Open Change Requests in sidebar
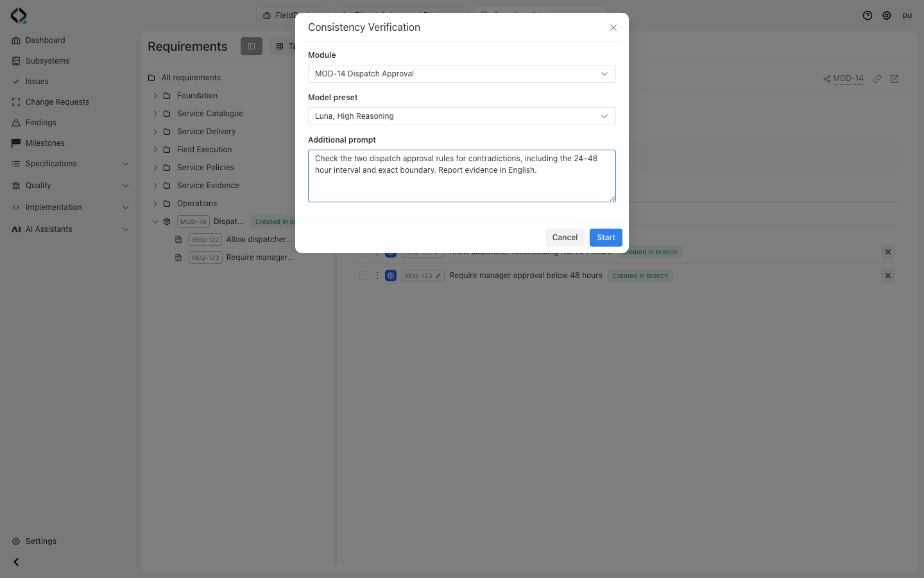Screen dimensions: 924x578 click(x=57, y=102)
